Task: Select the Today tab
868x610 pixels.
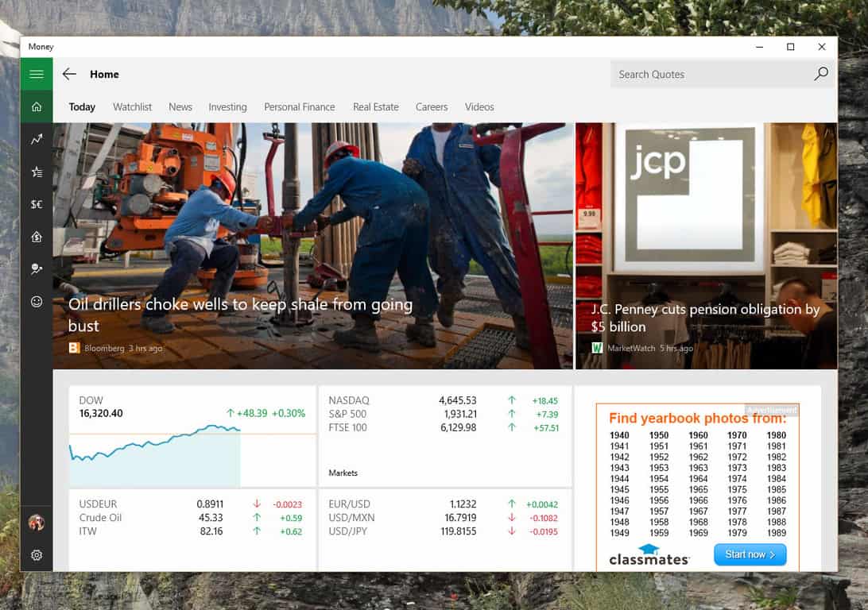Action: [x=82, y=106]
